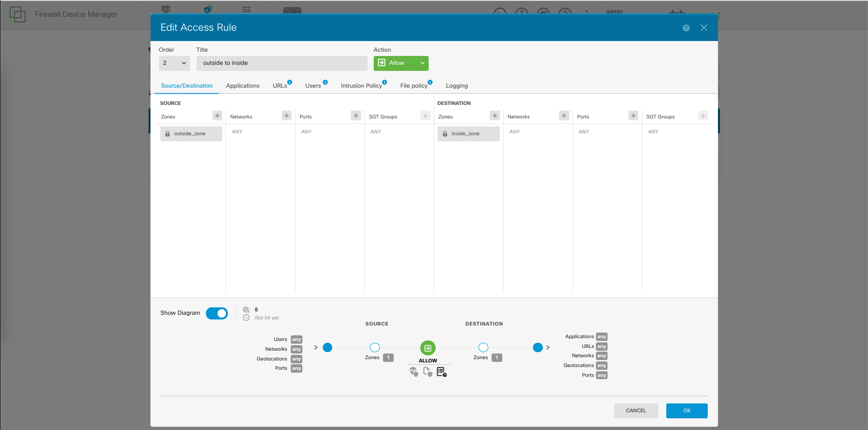
Task: Add a destination network with plus icon
Action: tap(564, 116)
